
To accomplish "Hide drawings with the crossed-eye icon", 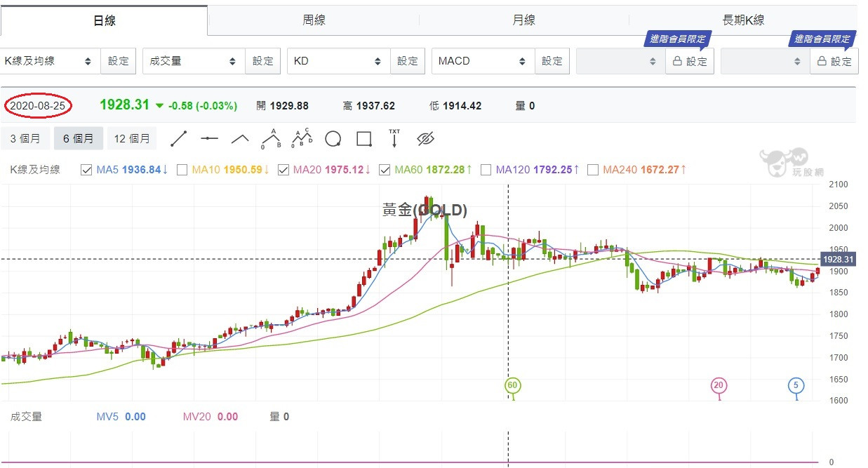I will pos(425,139).
